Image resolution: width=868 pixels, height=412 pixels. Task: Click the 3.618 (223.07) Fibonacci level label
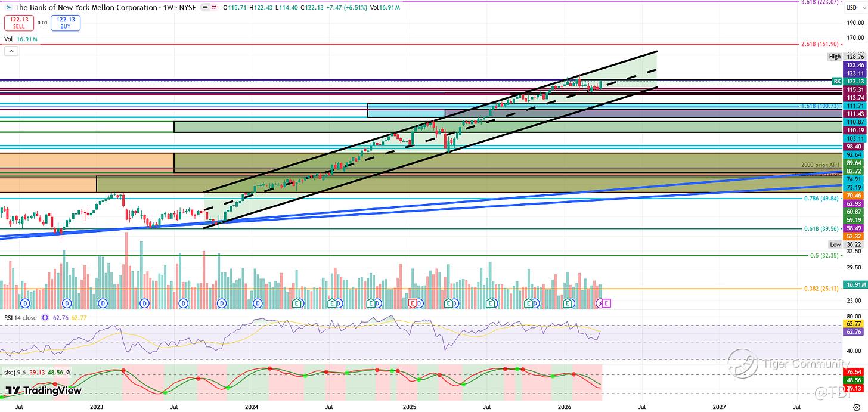tap(820, 2)
